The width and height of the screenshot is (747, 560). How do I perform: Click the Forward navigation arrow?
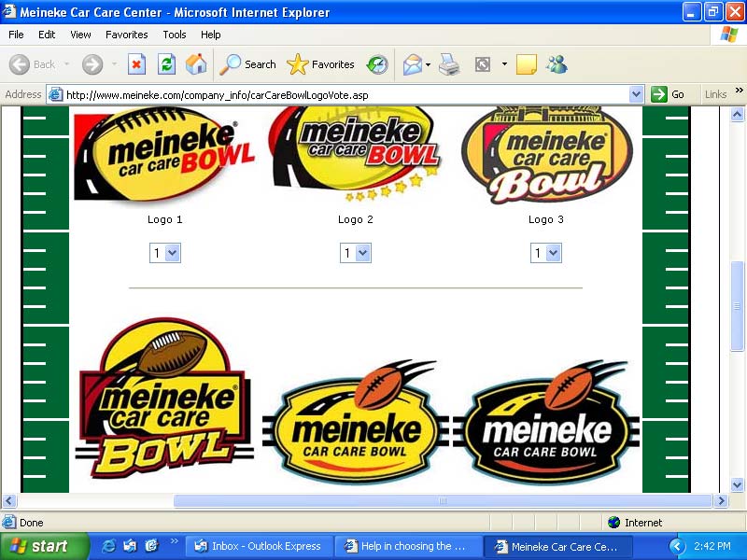[92, 64]
